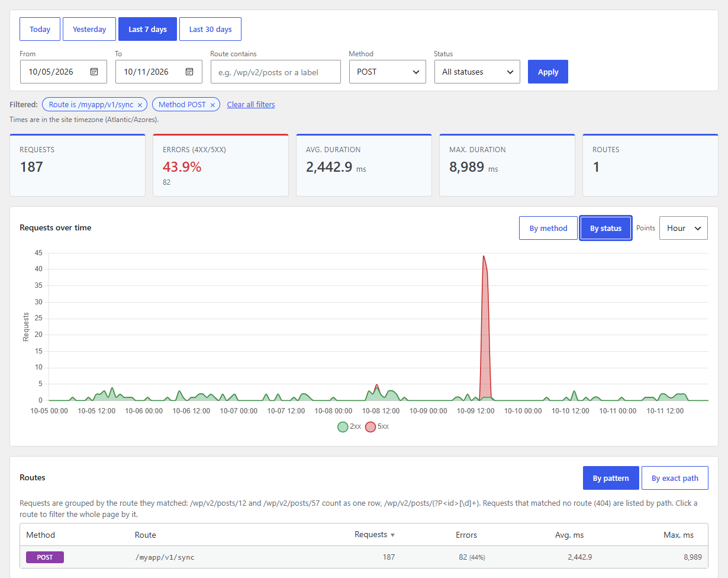
Task: Click the 82 (44%) errors table cell
Action: tap(472, 557)
